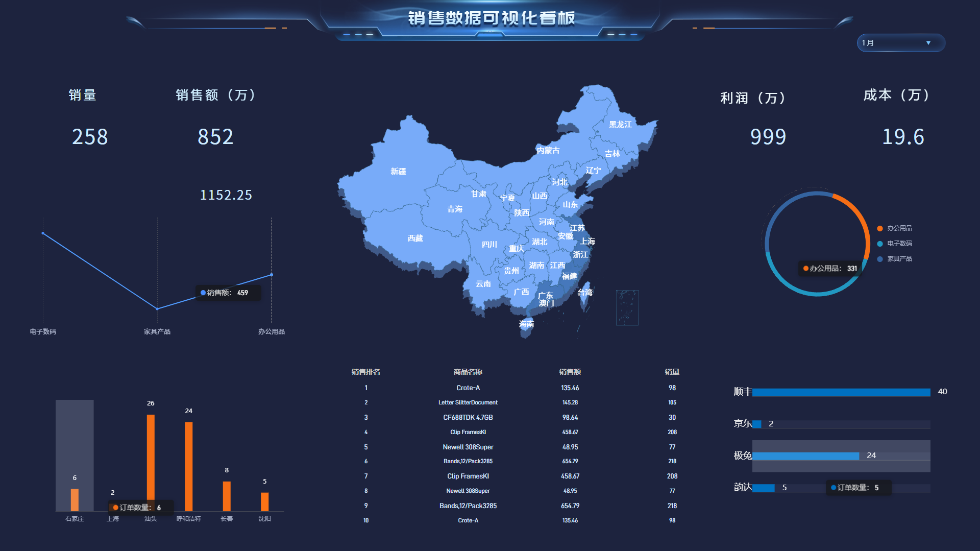Image resolution: width=980 pixels, height=551 pixels.
Task: Click the 家具产品 point on line chart
Action: pos(157,308)
